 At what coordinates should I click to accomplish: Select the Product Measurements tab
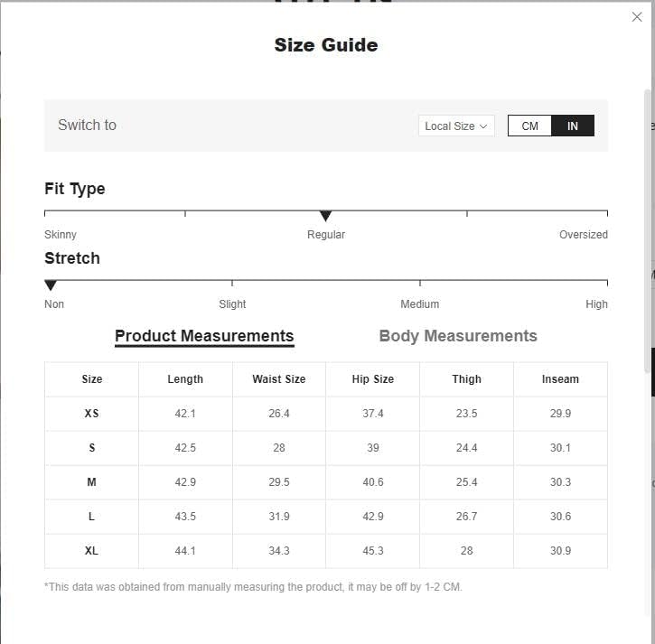coord(204,336)
